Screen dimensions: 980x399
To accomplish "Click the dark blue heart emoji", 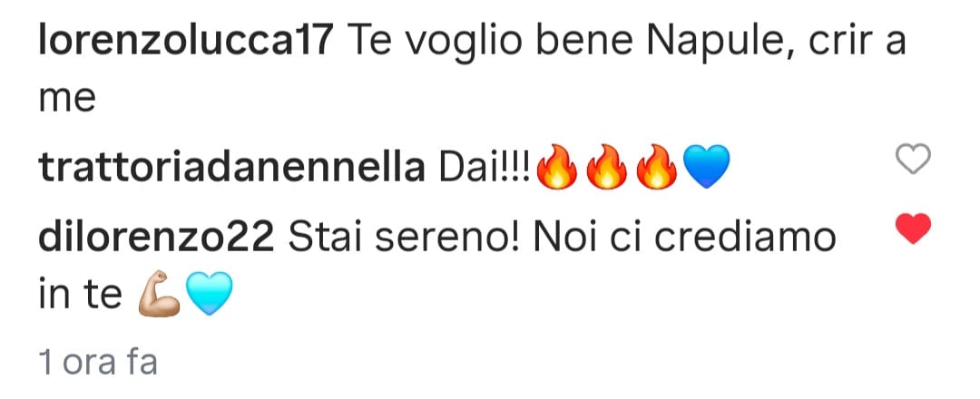I will pyautogui.click(x=706, y=168).
